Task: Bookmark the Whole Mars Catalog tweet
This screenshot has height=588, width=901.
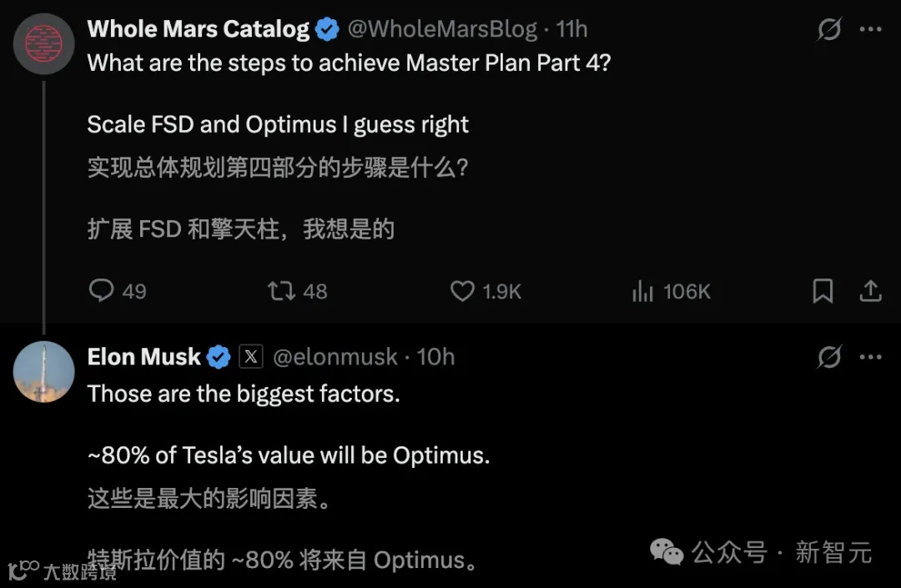Action: 823,290
